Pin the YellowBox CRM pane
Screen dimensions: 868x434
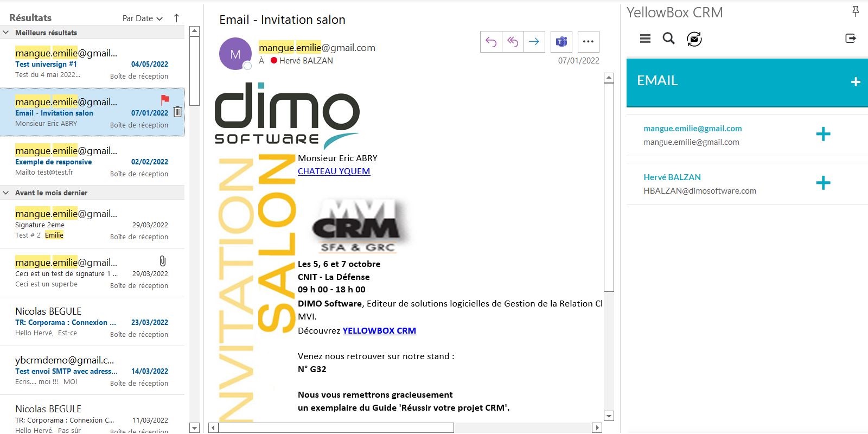click(x=856, y=11)
